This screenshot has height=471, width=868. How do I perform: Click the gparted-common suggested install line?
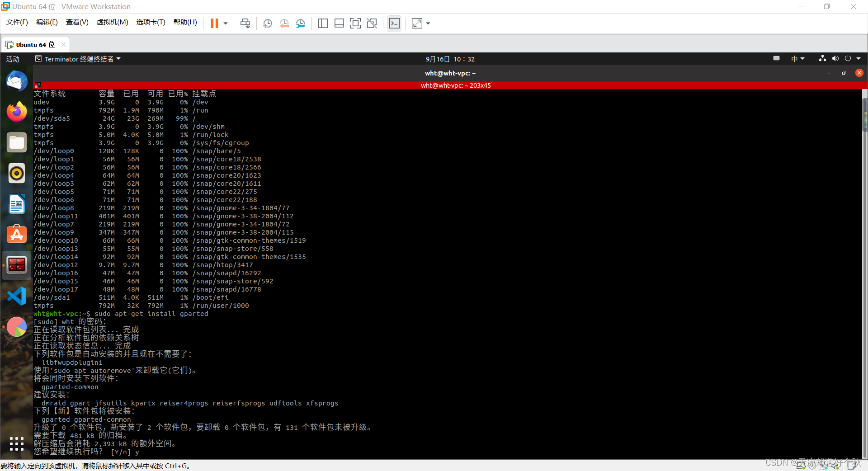click(x=70, y=387)
